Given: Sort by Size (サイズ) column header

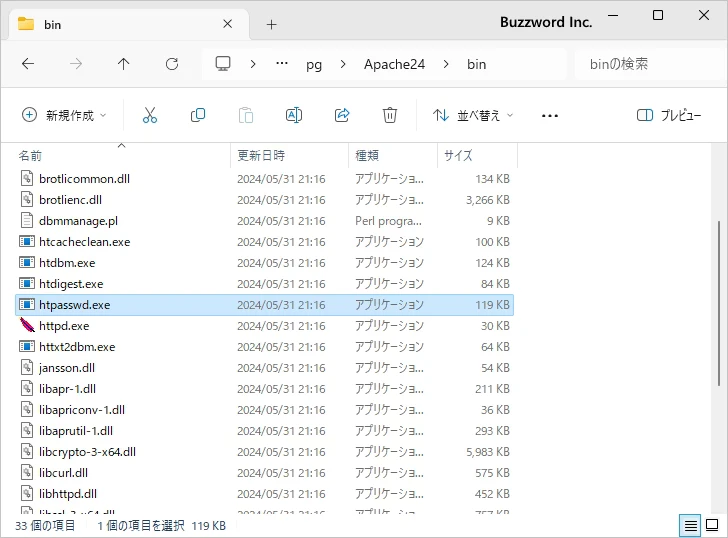Looking at the screenshot, I should [x=458, y=156].
